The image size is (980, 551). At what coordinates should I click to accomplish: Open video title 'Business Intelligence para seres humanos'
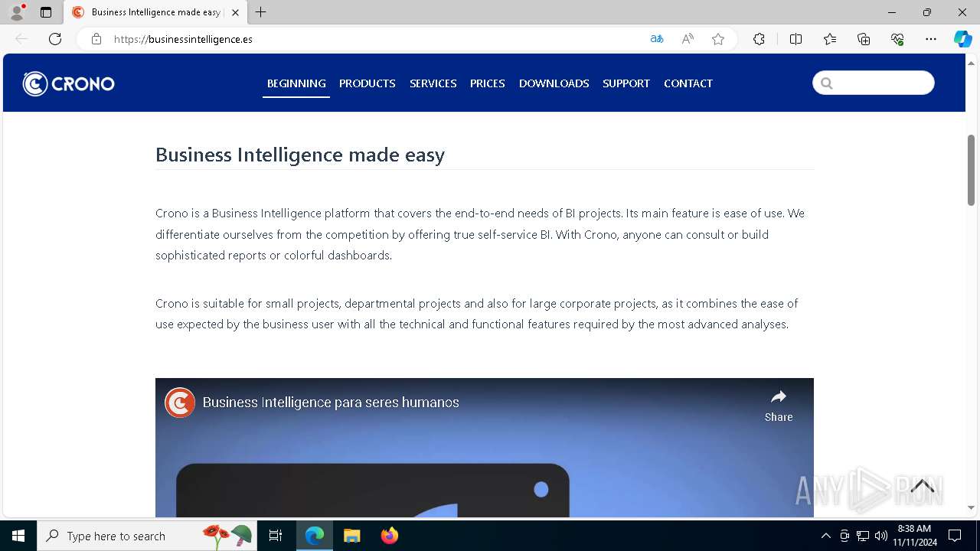point(331,403)
